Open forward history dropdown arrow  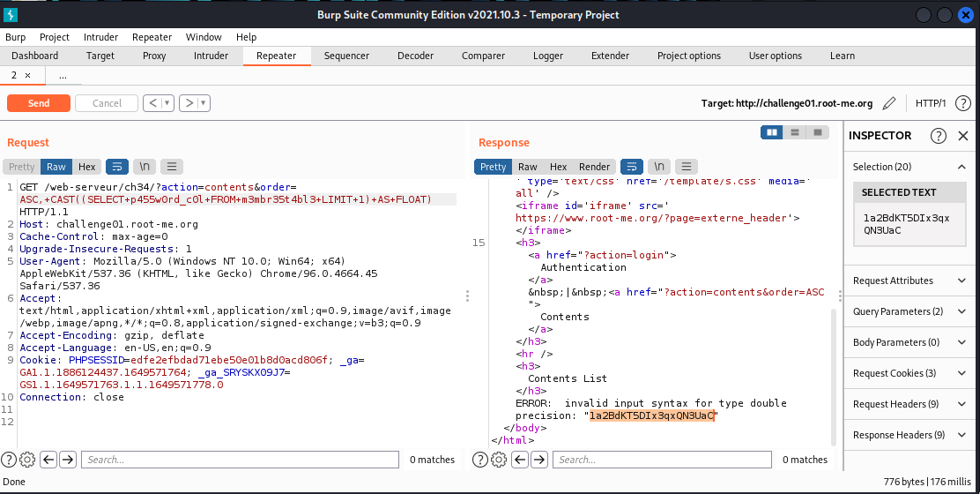coord(204,103)
